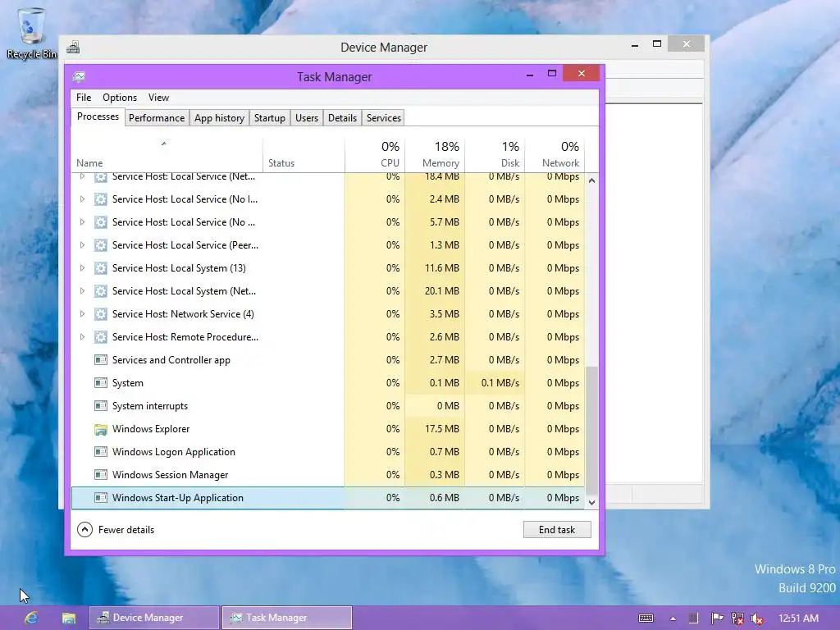Click the network status tray icon
Viewport: 840px width, 630px height.
pos(737,619)
